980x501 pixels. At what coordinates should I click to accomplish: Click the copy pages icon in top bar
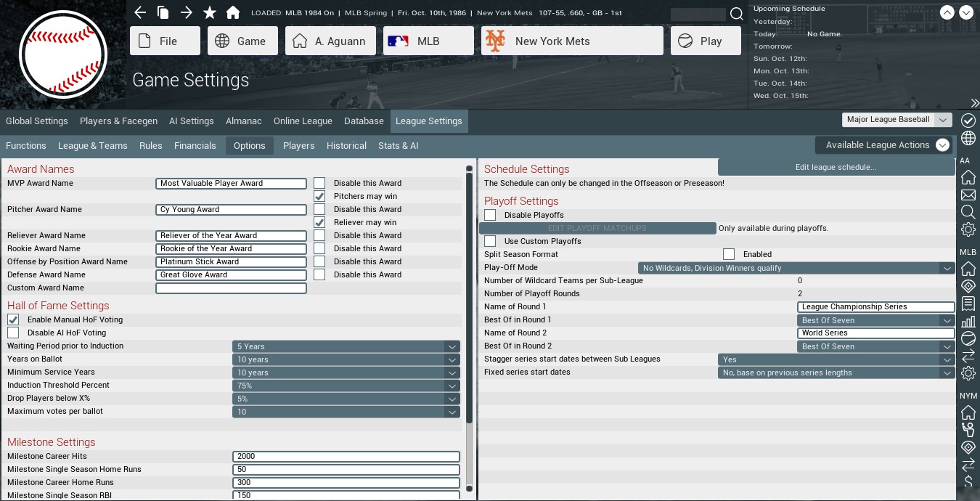tap(163, 12)
